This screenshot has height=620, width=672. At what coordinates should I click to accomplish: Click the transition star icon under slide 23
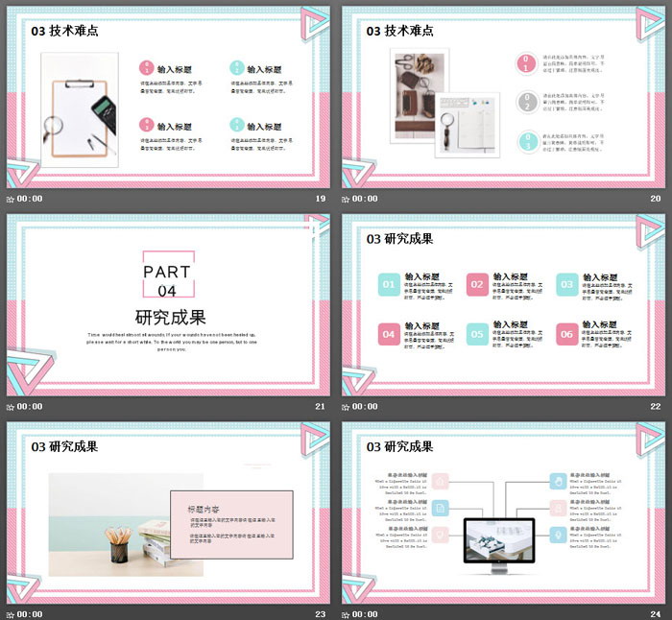[x=11, y=615]
